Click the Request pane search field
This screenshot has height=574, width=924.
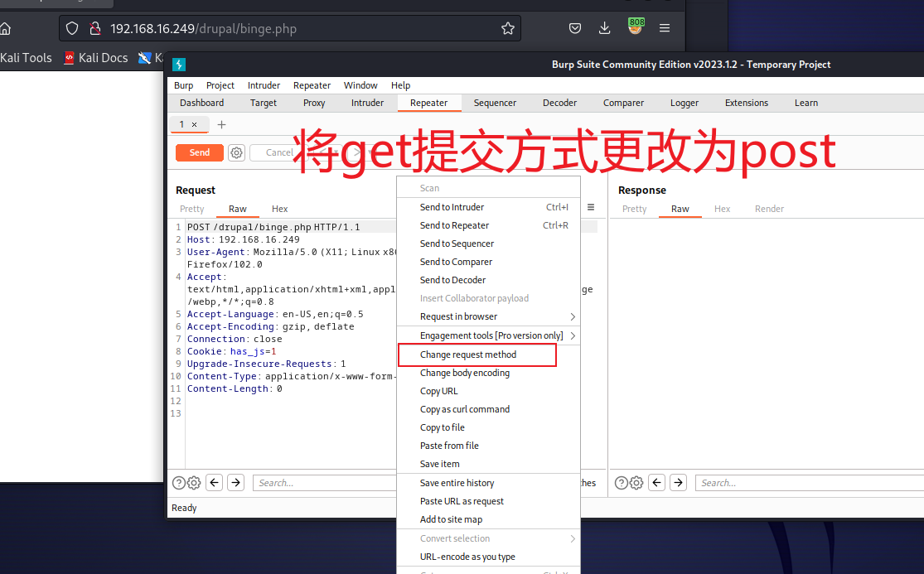325,483
